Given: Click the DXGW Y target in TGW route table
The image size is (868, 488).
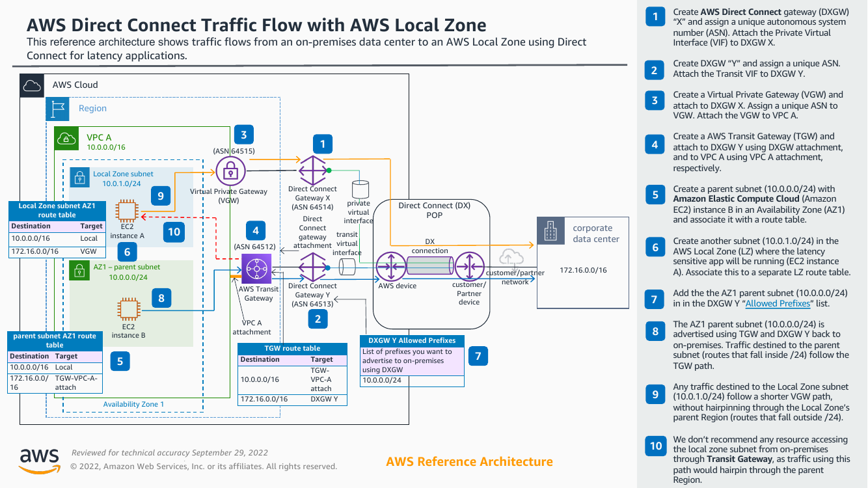Looking at the screenshot, I should (x=324, y=399).
